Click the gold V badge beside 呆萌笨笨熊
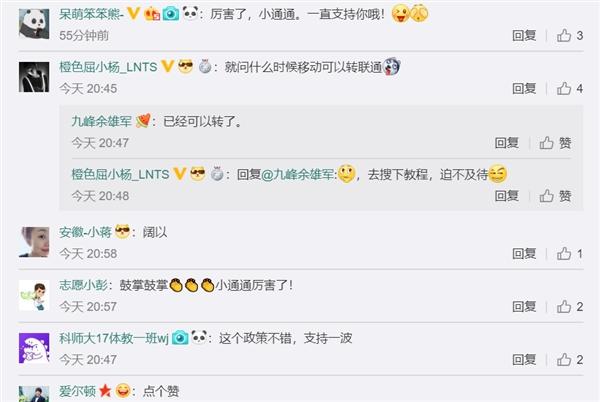The image size is (600, 402). tap(133, 14)
